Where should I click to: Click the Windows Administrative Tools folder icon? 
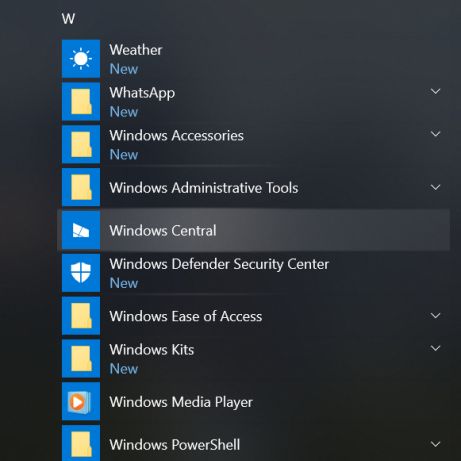coord(81,187)
